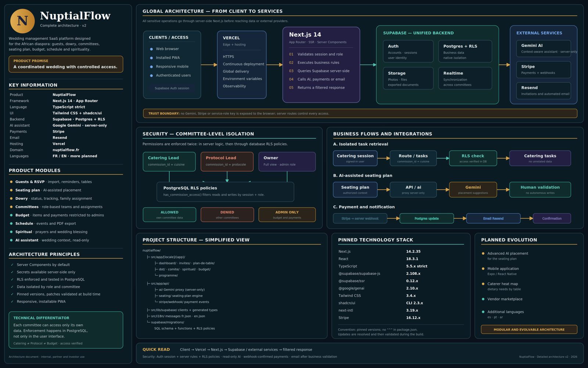Select the Confirmation flow box
588x368 pixels.
point(552,219)
